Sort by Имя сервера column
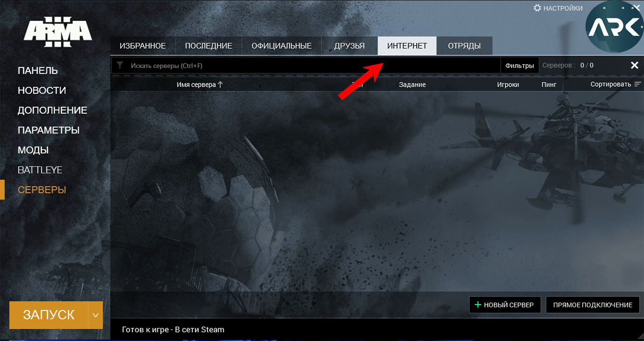644x341 pixels. point(199,84)
